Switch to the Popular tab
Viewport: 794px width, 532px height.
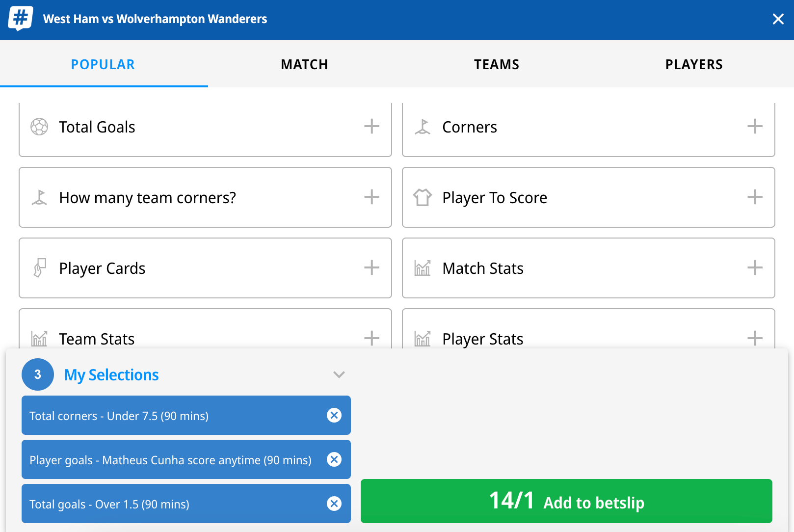103,64
